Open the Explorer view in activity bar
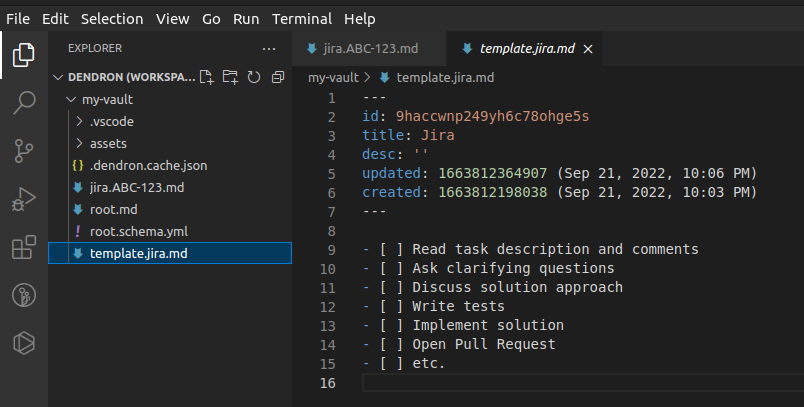Image resolution: width=804 pixels, height=407 pixels. click(24, 55)
